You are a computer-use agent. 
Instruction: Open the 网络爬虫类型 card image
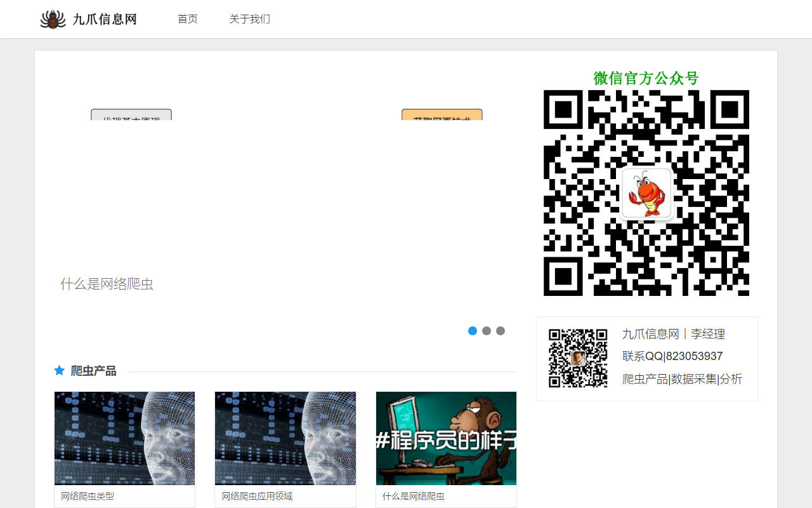[x=125, y=438]
